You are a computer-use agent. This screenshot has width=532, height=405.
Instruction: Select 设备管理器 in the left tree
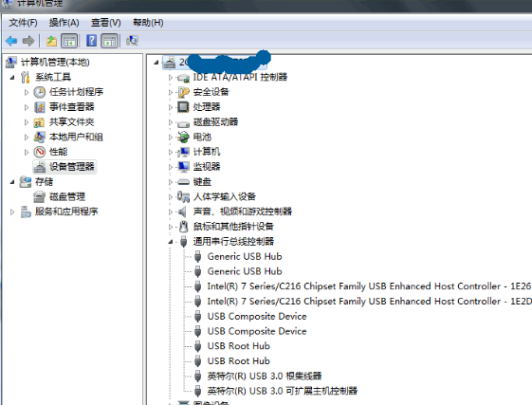[72, 167]
